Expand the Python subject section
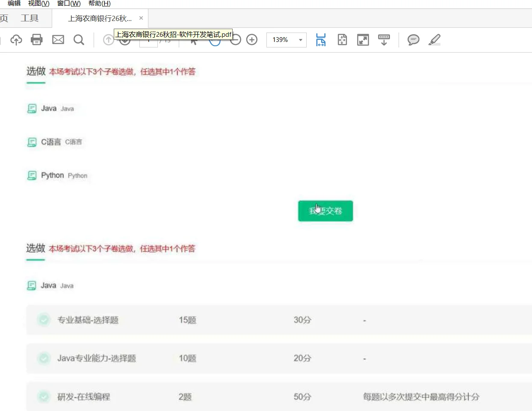This screenshot has width=532, height=411. [x=51, y=175]
